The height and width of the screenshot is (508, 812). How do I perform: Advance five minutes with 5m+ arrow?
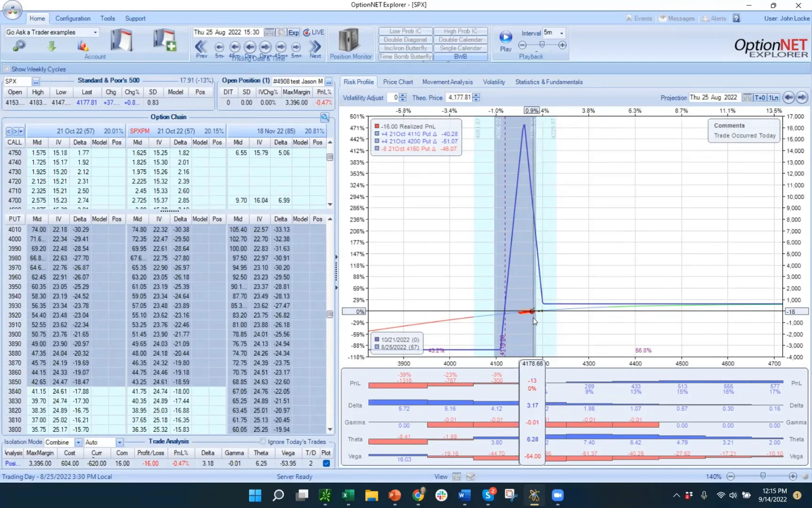tap(296, 47)
